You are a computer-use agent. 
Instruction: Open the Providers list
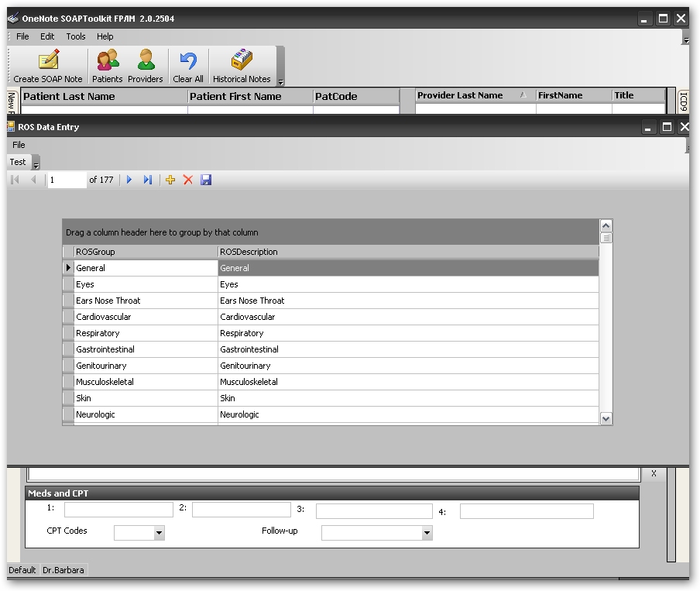146,66
